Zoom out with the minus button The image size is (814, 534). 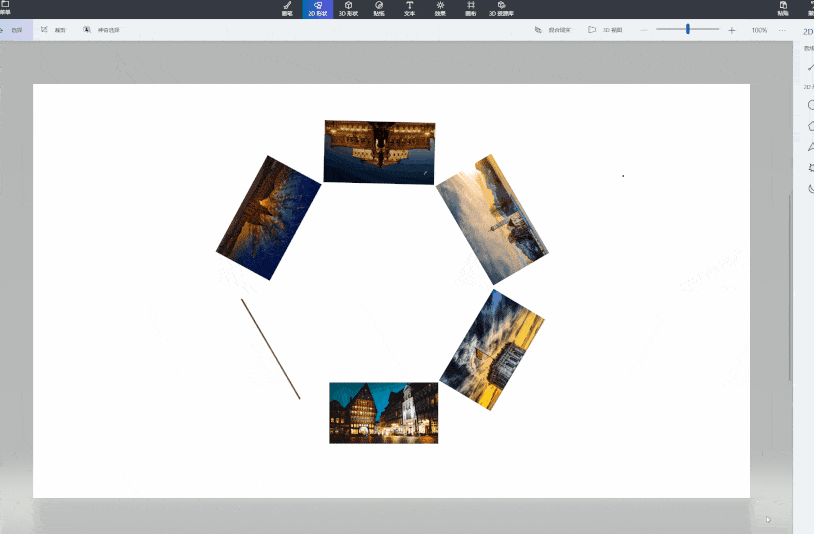click(644, 30)
